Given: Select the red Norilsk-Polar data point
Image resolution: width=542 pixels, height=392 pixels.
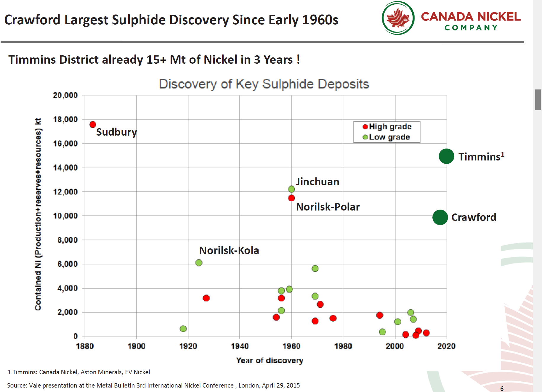Looking at the screenshot, I should [x=291, y=198].
